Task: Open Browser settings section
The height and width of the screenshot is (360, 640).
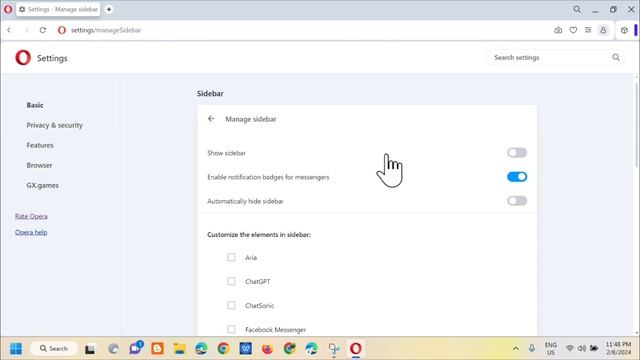Action: (x=39, y=165)
